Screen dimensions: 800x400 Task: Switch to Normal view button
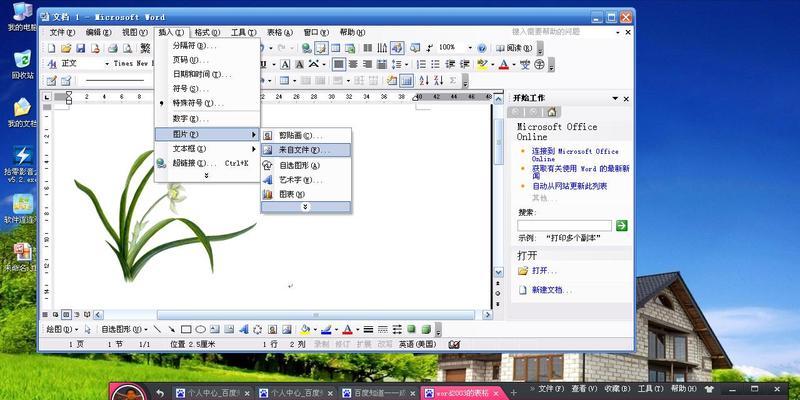(x=45, y=314)
